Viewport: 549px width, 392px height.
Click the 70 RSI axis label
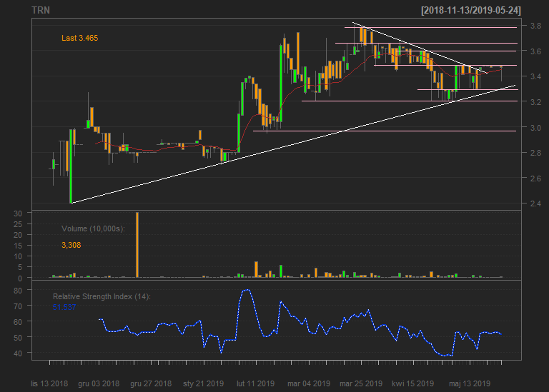tap(18, 306)
